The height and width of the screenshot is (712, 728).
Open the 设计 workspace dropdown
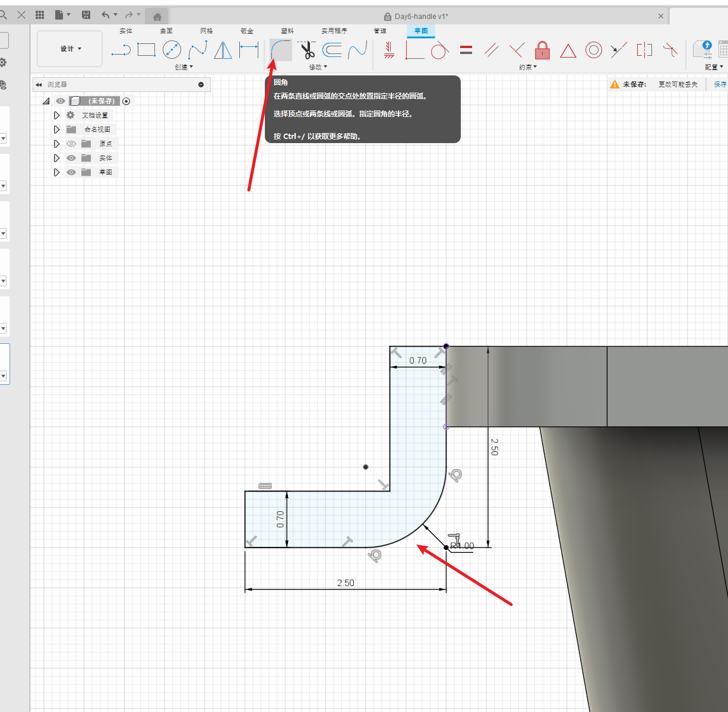tap(70, 49)
